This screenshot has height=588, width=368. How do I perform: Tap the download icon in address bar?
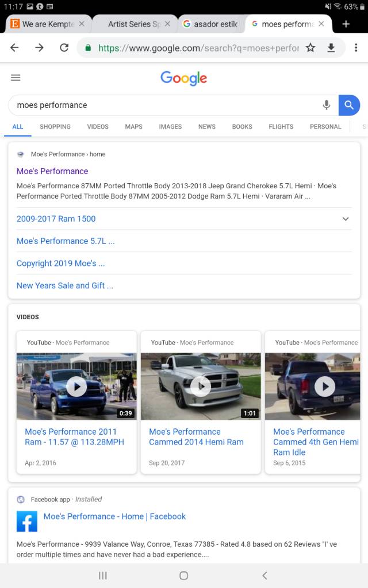click(331, 48)
